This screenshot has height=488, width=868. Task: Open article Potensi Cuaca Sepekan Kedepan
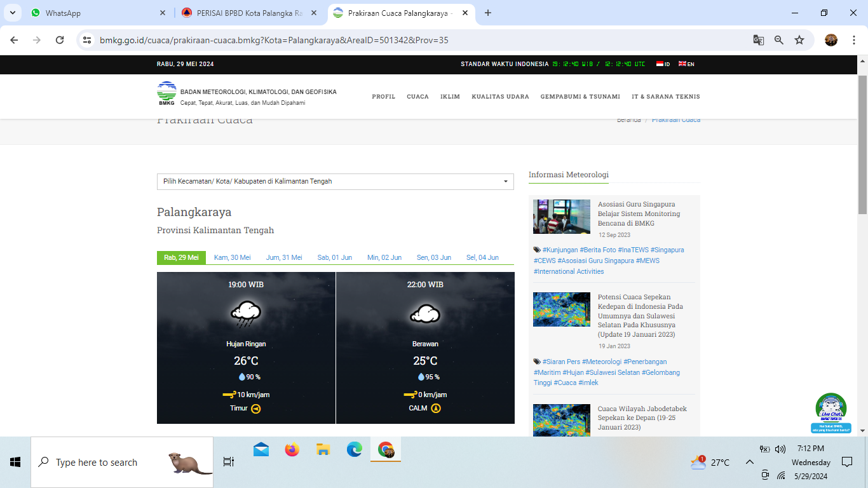coord(641,315)
